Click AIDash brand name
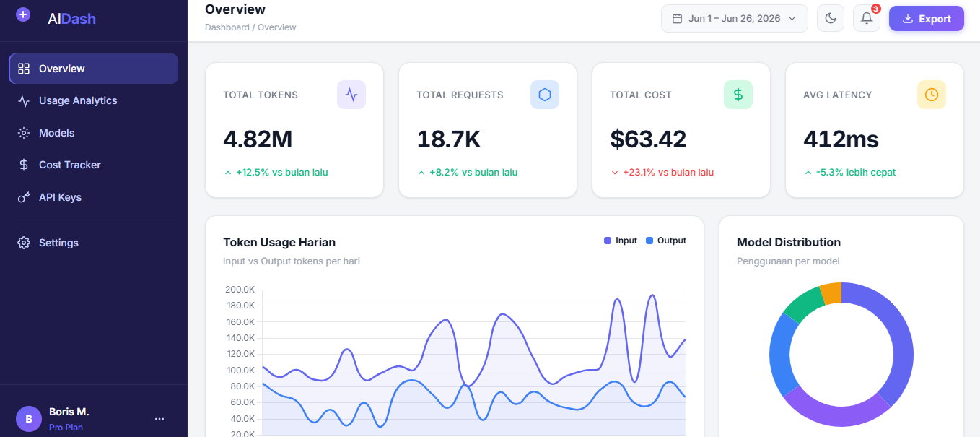The image size is (980, 437). coord(71,19)
